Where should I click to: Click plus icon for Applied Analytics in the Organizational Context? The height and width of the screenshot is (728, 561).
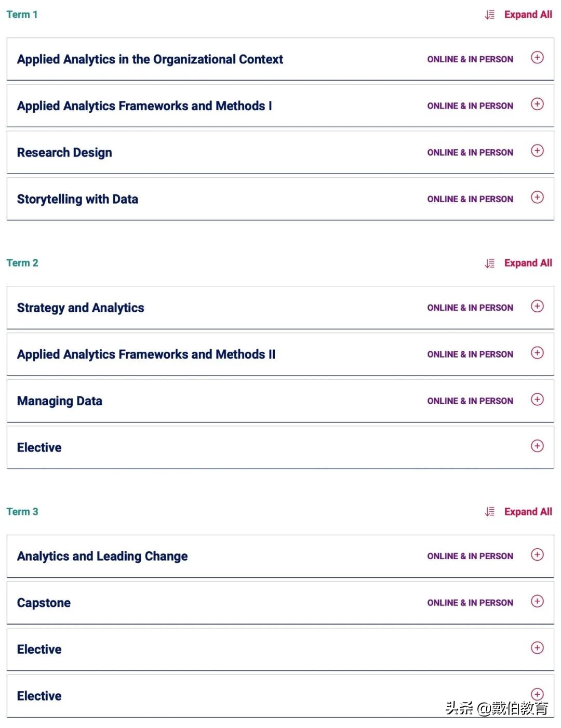(537, 58)
